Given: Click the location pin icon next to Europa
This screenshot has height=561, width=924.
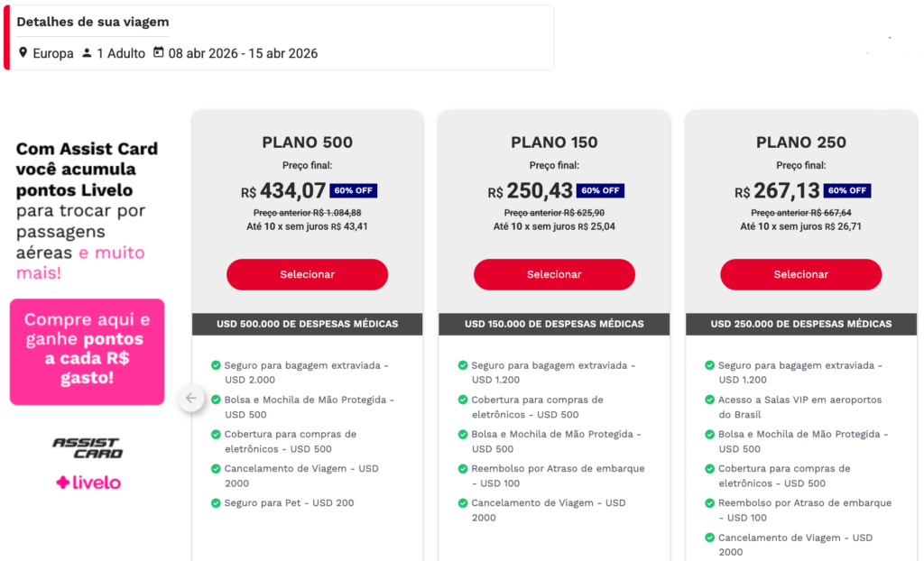Looking at the screenshot, I should pos(23,53).
